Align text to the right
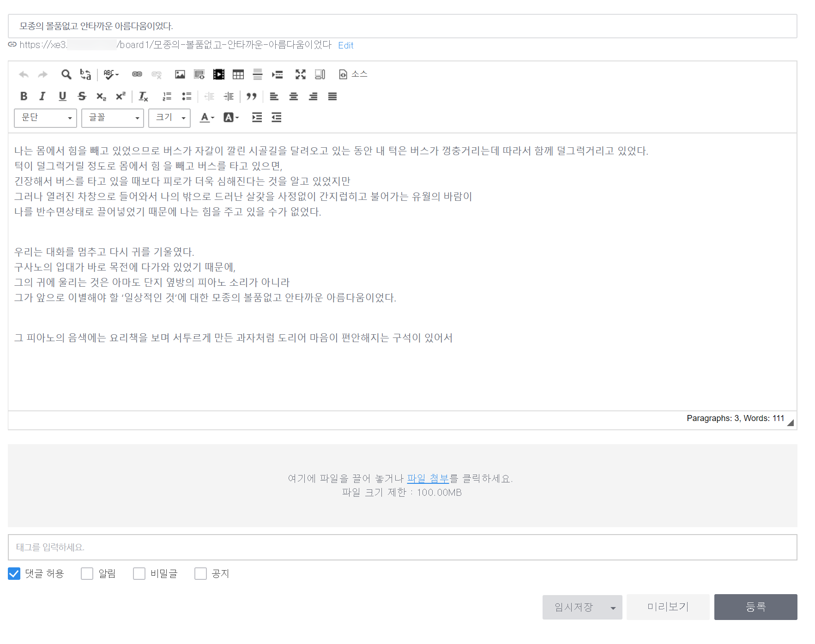This screenshot has height=644, width=815. coord(313,96)
